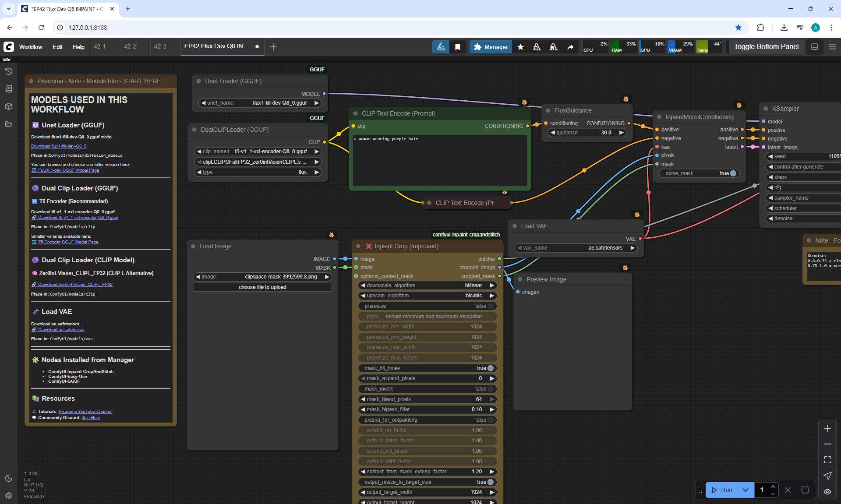841x504 pixels.
Task: Toggle noise_mask in InpaintModelConditioning node
Action: coord(733,173)
